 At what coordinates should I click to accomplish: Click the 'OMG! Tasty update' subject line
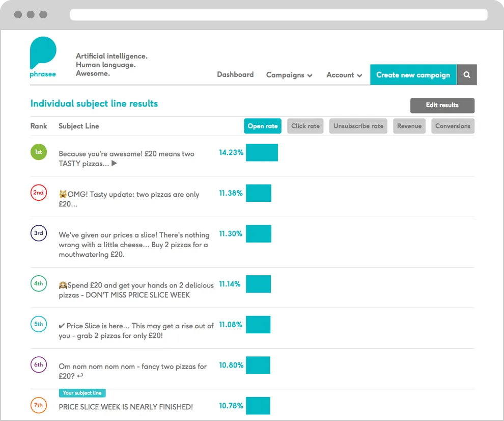tap(129, 199)
